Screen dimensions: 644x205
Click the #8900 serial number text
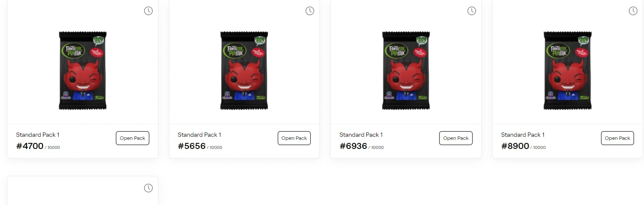point(515,146)
